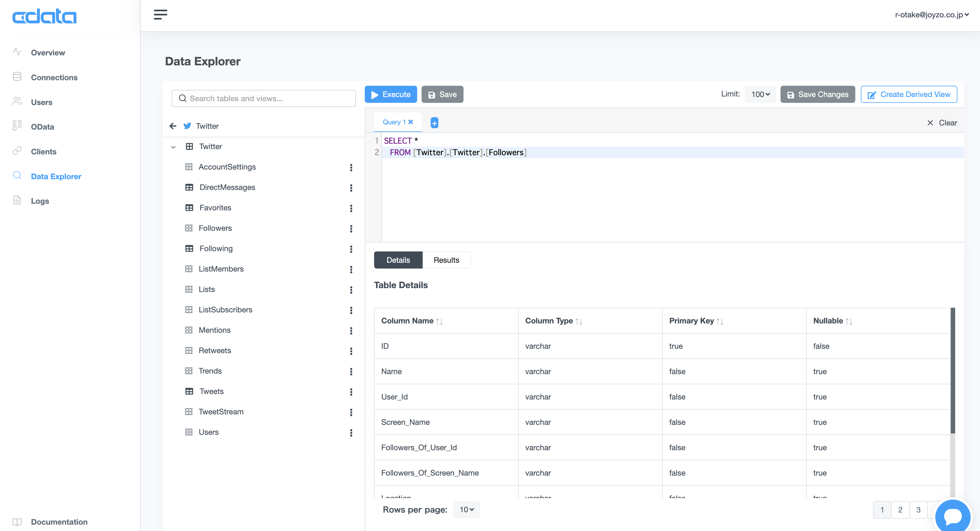The height and width of the screenshot is (531, 980).
Task: Click the Execute button
Action: [391, 94]
